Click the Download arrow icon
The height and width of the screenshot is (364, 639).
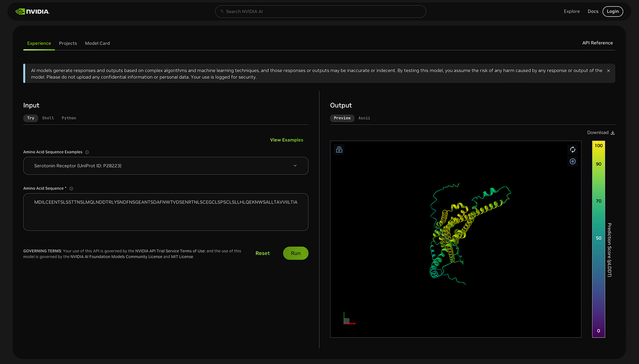613,132
